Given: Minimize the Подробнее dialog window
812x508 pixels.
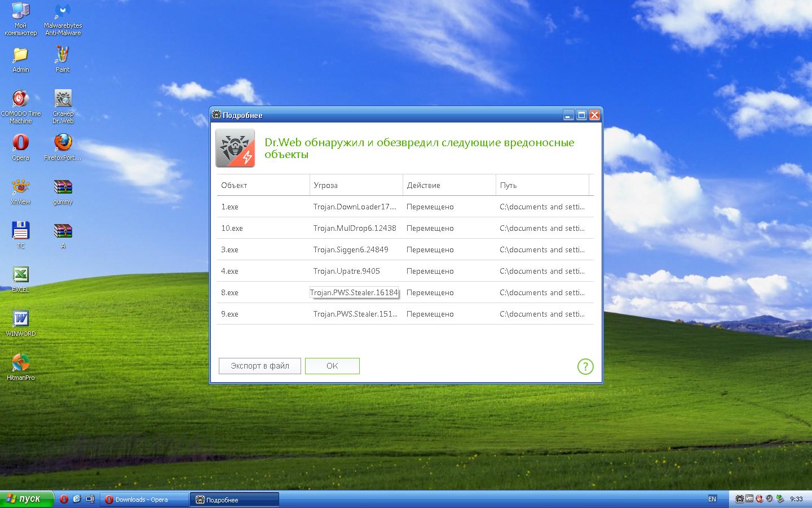Looking at the screenshot, I should (x=569, y=115).
